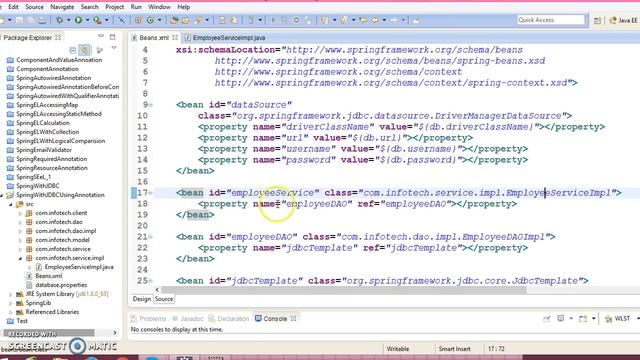Click the Open Type toolbar icon
Viewport: 640px width, 360px height.
(174, 20)
